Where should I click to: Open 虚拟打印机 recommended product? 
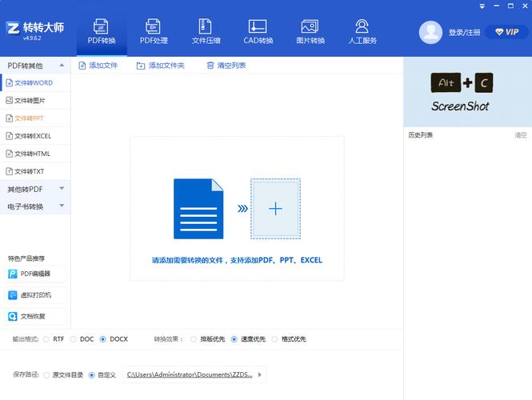(x=35, y=295)
